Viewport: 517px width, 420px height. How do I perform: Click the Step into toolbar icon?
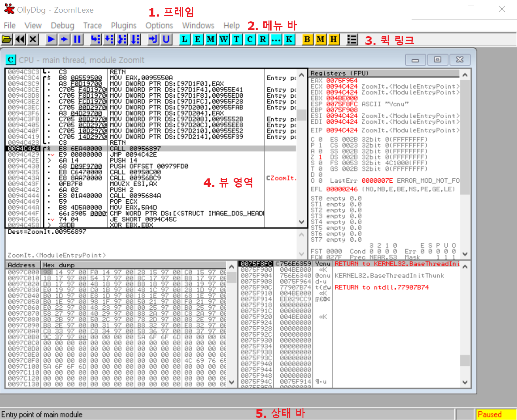coord(95,39)
